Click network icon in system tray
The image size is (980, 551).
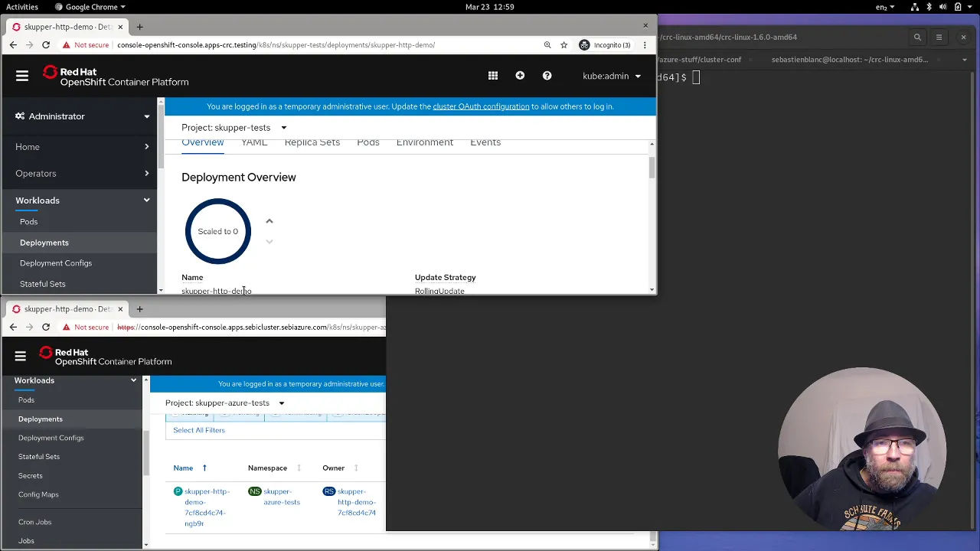(915, 7)
